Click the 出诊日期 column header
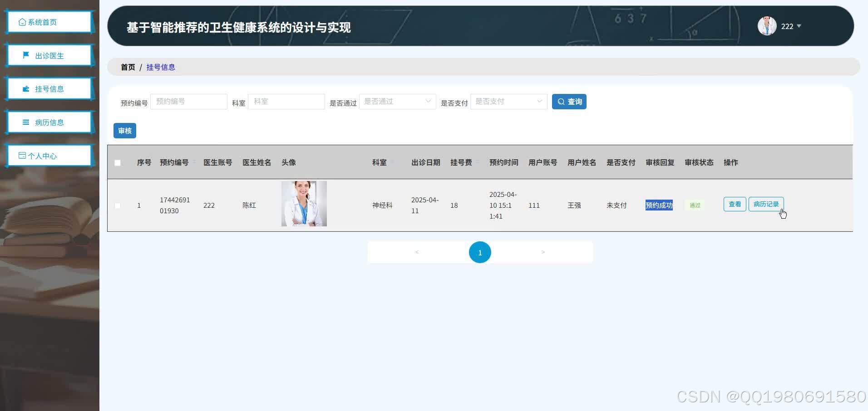Image resolution: width=868 pixels, height=411 pixels. pyautogui.click(x=426, y=162)
